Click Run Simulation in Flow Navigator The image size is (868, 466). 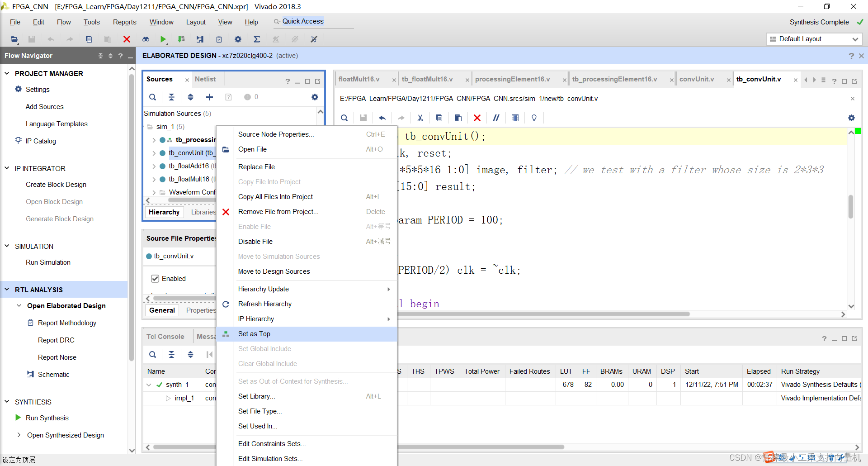48,262
